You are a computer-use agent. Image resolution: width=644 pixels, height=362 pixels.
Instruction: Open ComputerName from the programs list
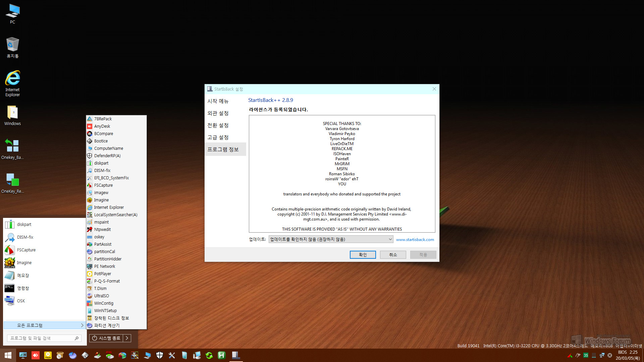click(x=116, y=148)
